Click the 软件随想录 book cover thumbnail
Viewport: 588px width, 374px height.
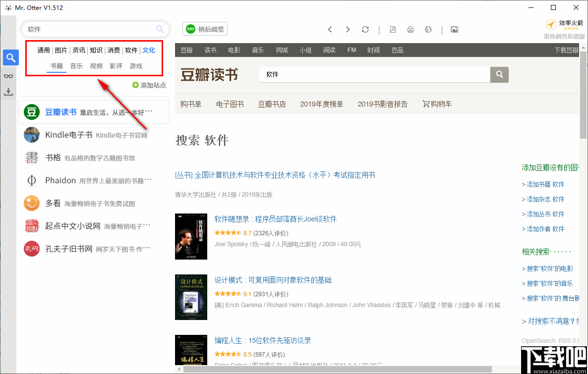tap(191, 236)
